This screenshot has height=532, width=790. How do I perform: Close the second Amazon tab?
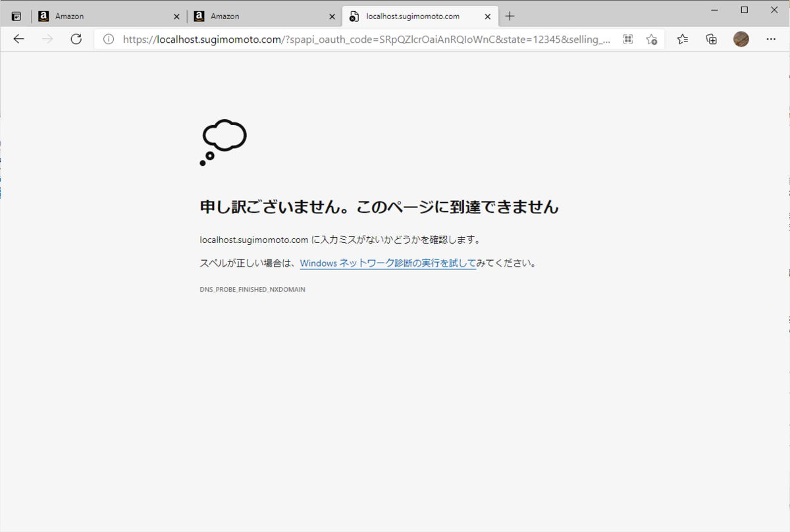tap(331, 15)
